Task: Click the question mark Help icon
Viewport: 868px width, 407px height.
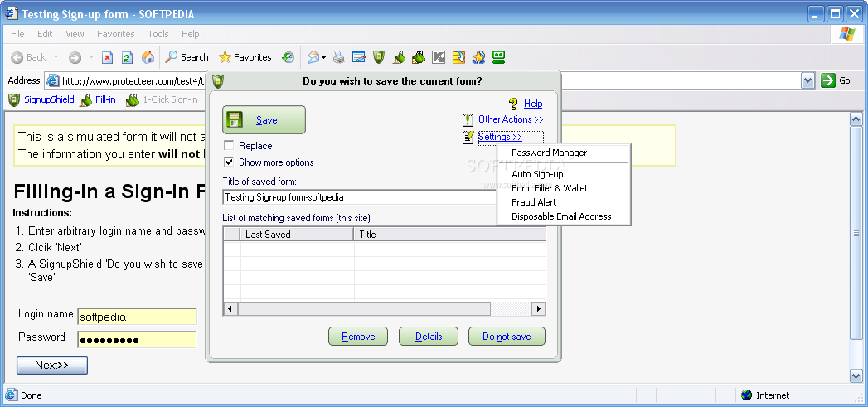Action: pyautogui.click(x=513, y=104)
